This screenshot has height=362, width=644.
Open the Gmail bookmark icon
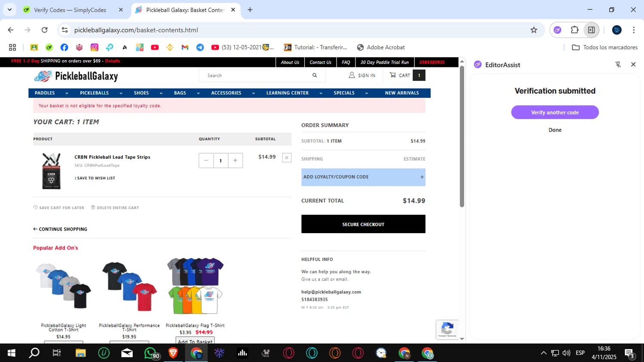coord(185,47)
